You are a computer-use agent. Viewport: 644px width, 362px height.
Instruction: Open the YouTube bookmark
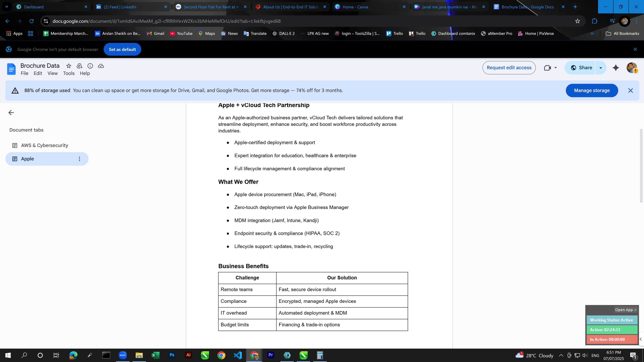point(181,34)
